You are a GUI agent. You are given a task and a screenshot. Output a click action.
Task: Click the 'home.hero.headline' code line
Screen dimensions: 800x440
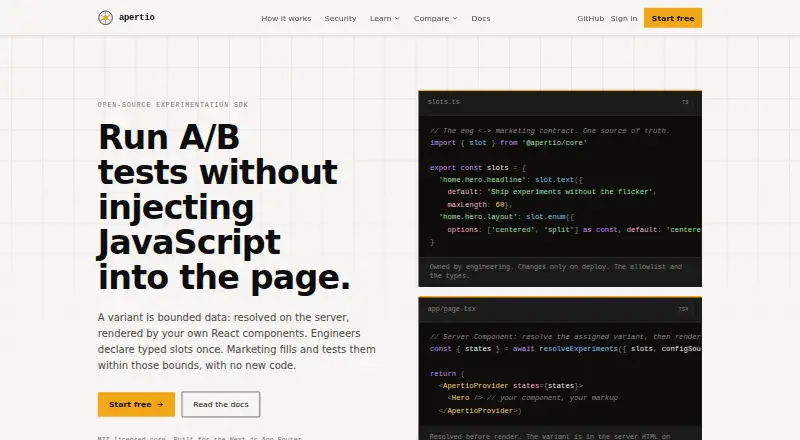[x=511, y=180]
